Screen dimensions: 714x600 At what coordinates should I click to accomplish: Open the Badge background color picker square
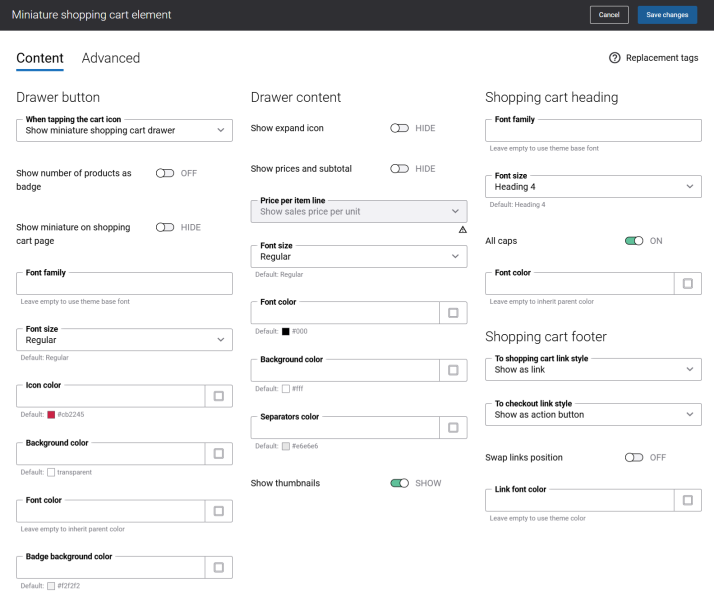tap(219, 568)
